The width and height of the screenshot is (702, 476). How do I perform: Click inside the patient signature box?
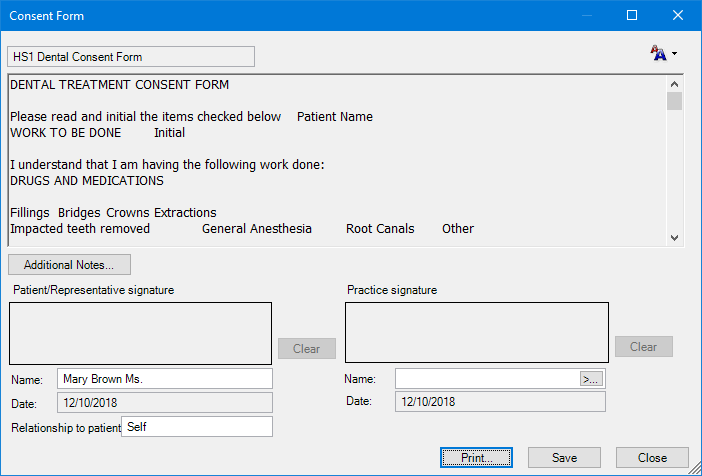(140, 333)
